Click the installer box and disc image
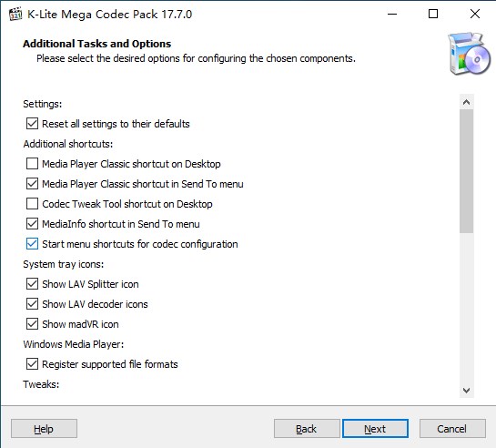496x448 pixels. pyautogui.click(x=469, y=54)
